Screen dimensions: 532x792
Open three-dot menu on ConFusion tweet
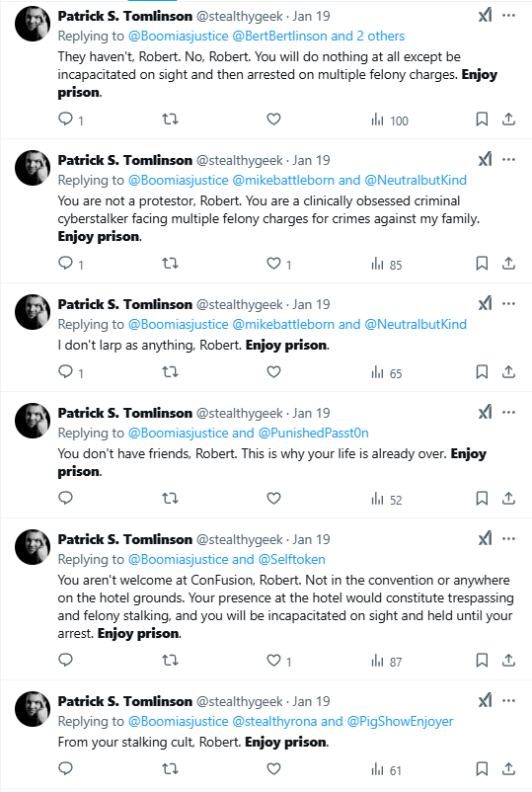tap(508, 539)
